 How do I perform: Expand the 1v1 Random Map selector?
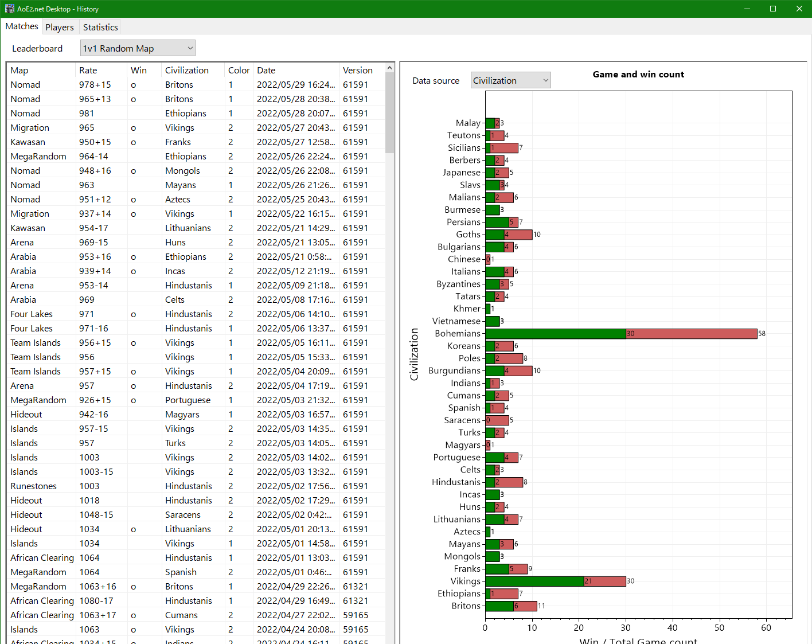click(x=189, y=48)
